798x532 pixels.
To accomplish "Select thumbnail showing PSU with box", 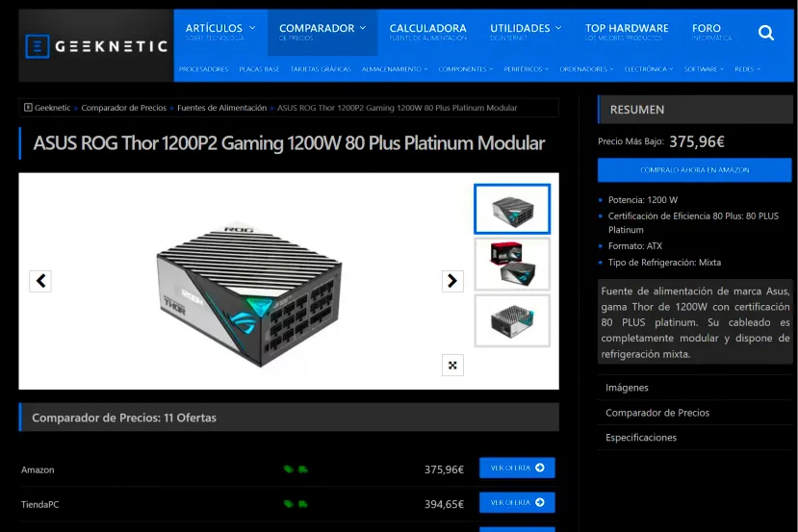I will [x=512, y=265].
